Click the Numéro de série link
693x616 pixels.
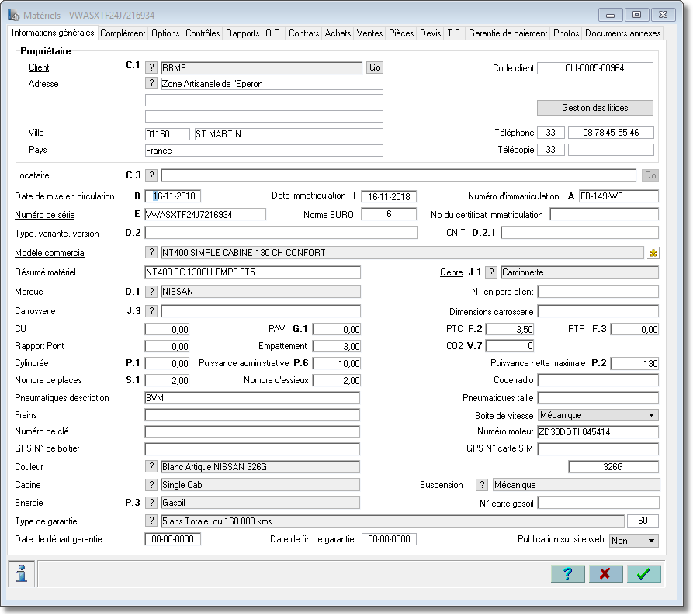tap(45, 215)
